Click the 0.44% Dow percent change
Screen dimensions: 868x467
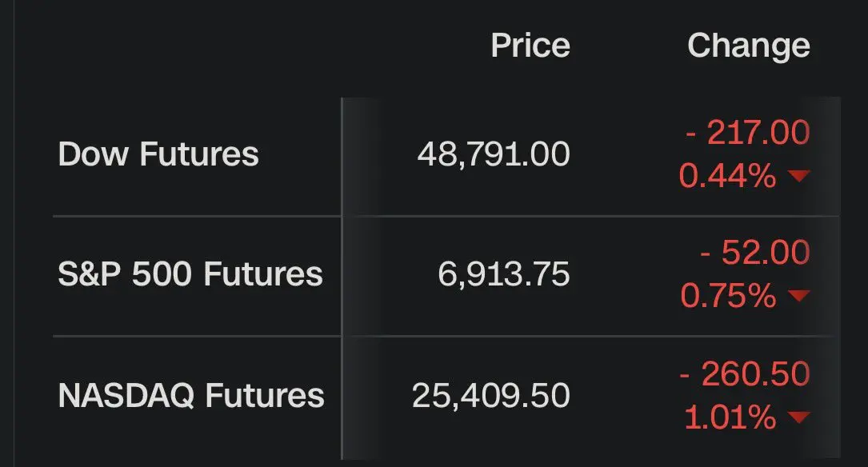(x=728, y=177)
